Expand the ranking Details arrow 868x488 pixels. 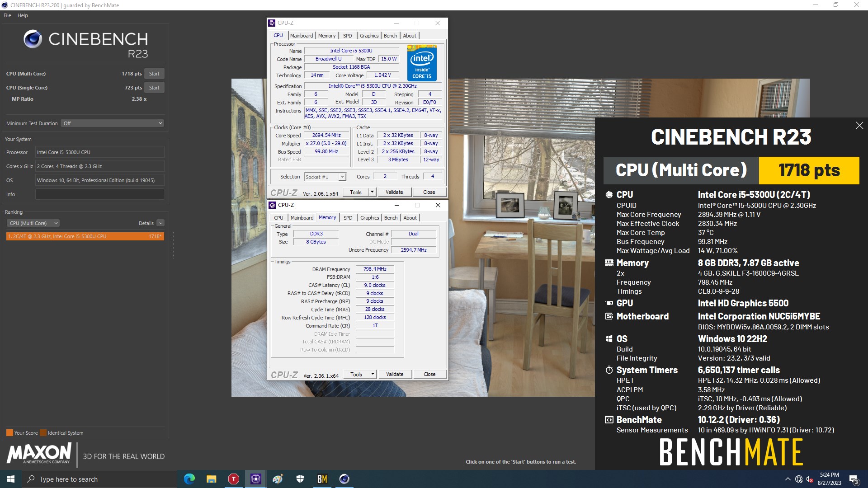pyautogui.click(x=160, y=223)
